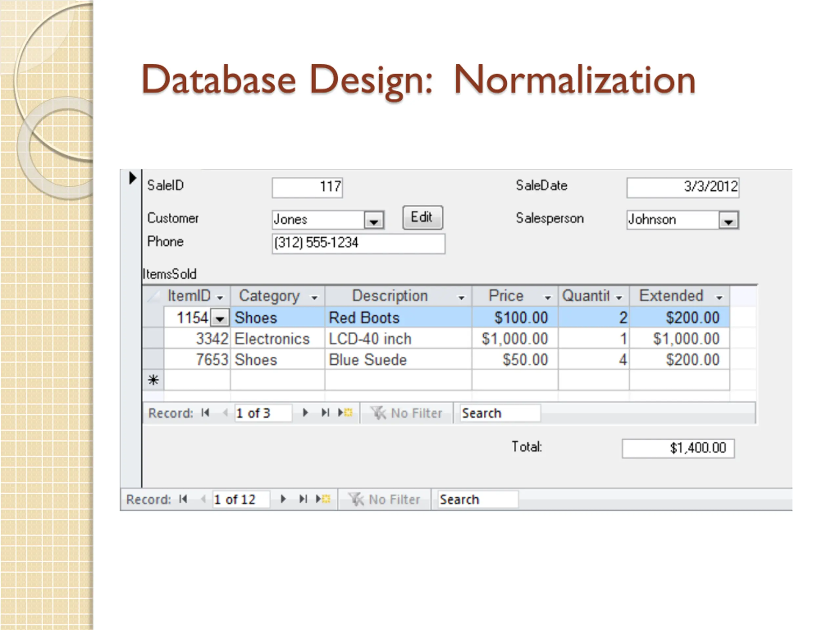The image size is (840, 630).
Task: Select the Red Boots description cell
Action: click(x=398, y=318)
